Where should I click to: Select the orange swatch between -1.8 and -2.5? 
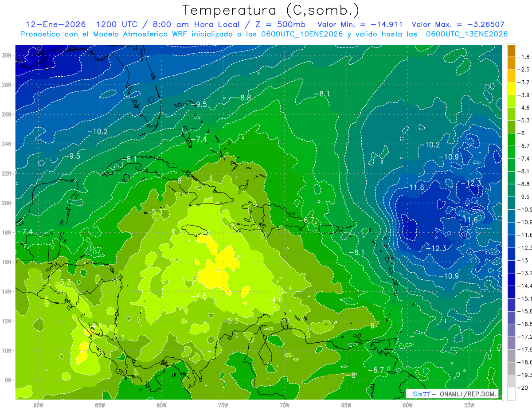[x=511, y=63]
